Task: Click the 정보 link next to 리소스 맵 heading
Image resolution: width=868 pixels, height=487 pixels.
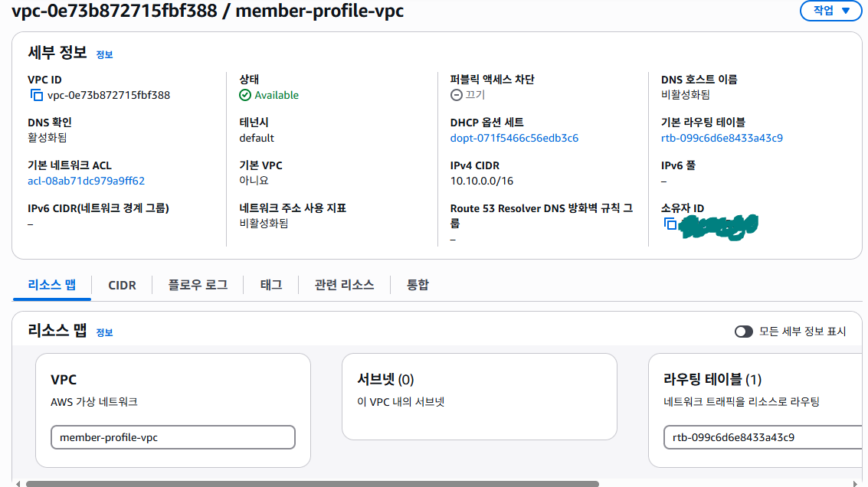Action: (x=104, y=332)
